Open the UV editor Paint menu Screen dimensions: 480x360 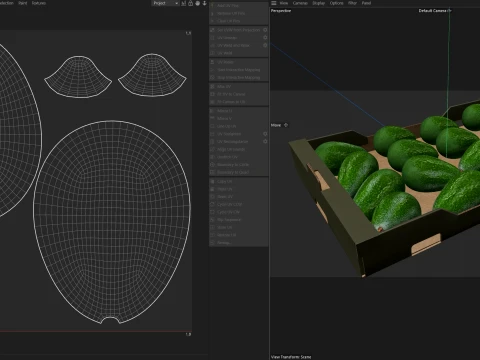coord(23,3)
